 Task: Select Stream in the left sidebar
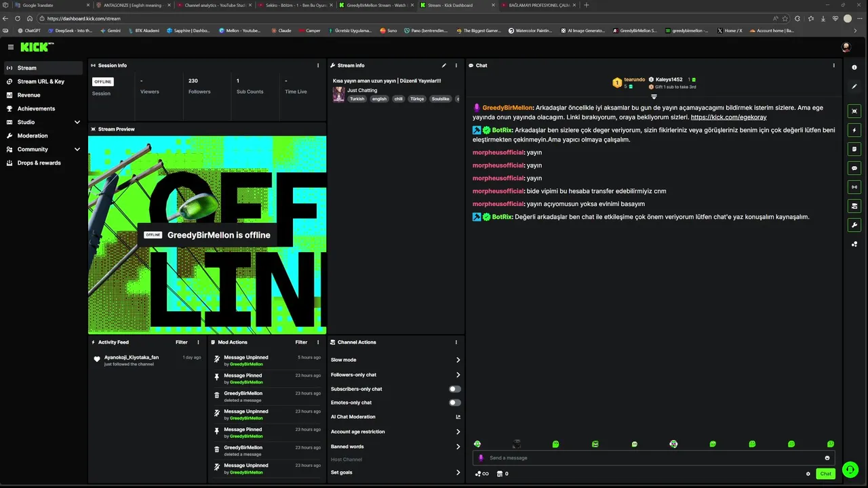point(43,68)
